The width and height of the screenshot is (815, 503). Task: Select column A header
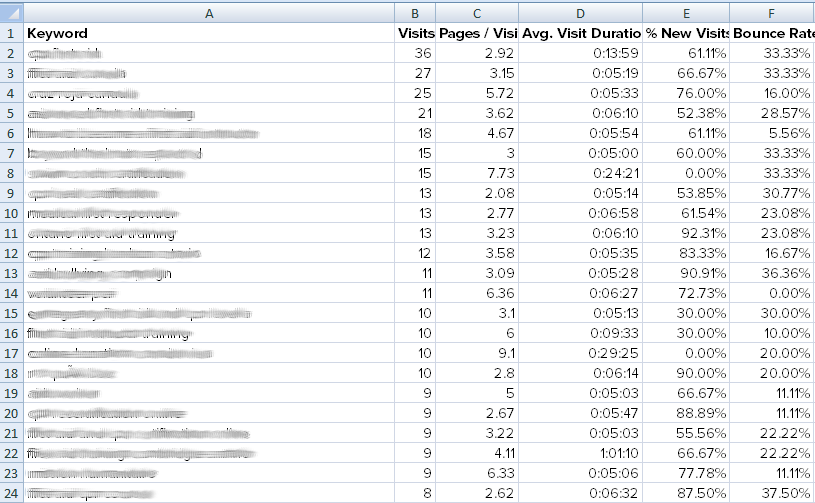(209, 14)
